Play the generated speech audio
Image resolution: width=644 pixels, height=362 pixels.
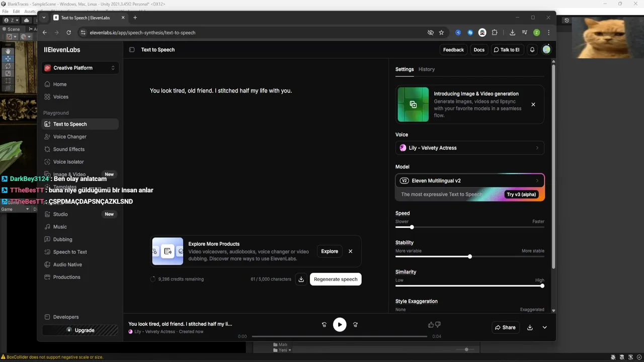click(340, 325)
